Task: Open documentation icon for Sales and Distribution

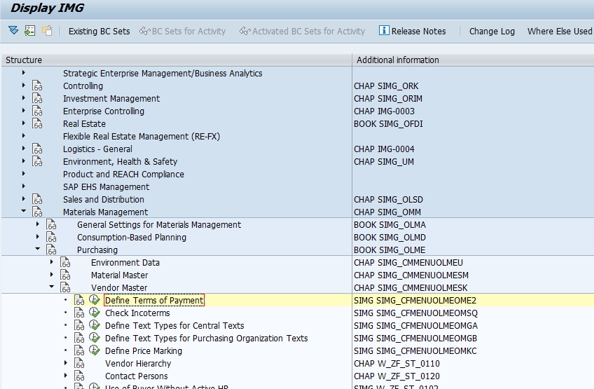Action: 37,199
